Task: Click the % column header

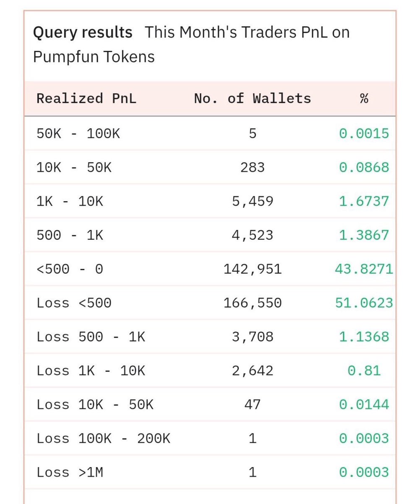Action: pos(364,99)
